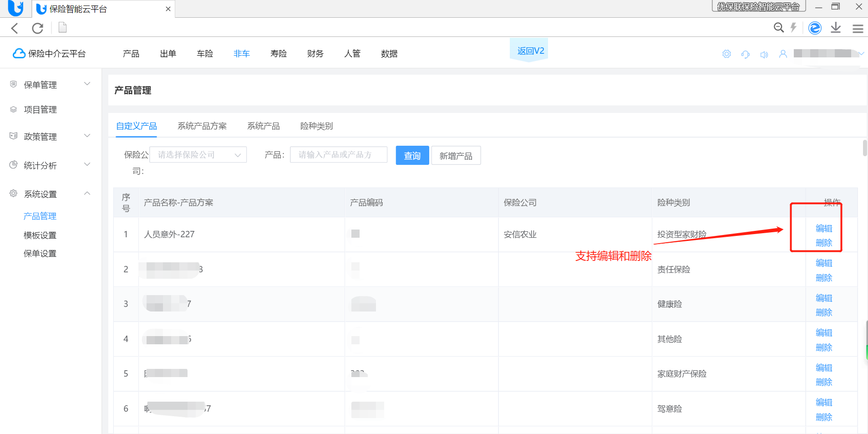Click 删除 in the 驾意险 row
The width and height of the screenshot is (868, 434).
tap(824, 417)
